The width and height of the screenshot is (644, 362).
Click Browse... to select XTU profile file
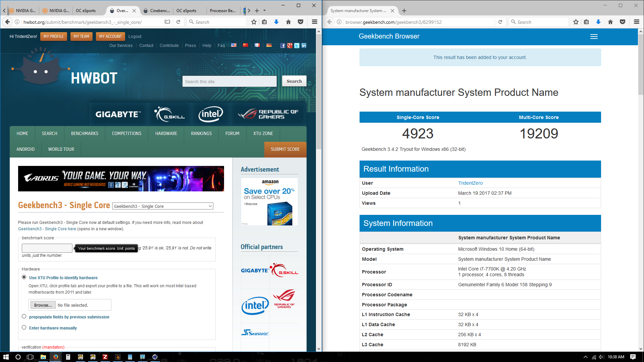tap(43, 305)
